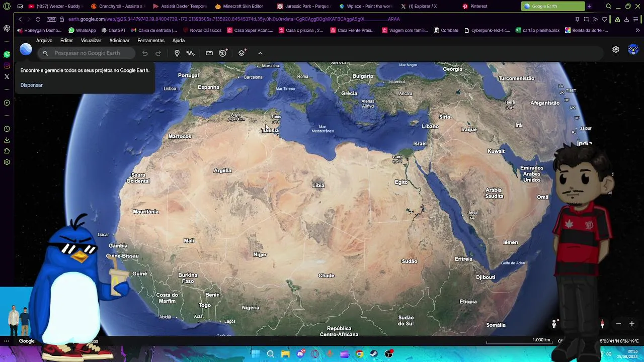Switch to the Jurassic Park tab
Viewport: 644px width, 362px height.
(303, 6)
